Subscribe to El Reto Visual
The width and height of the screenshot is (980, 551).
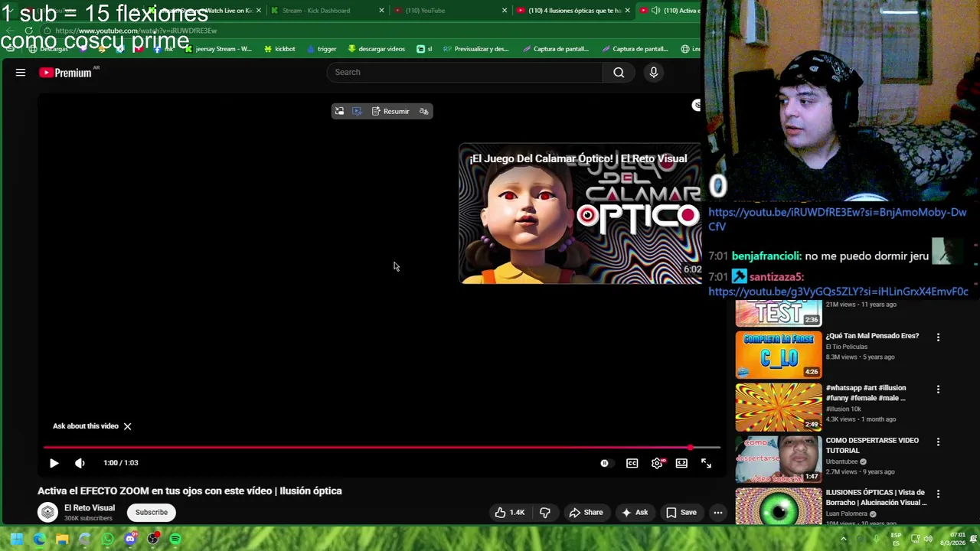[x=152, y=513]
